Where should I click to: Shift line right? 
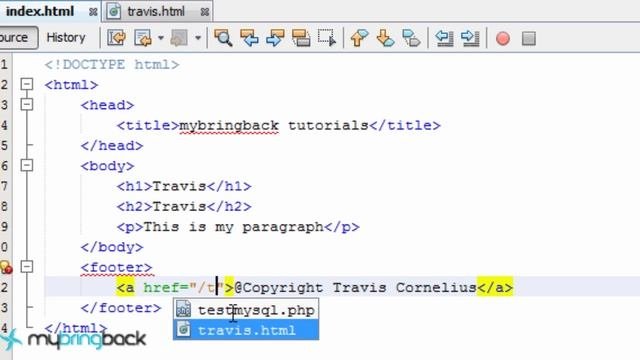tap(470, 38)
